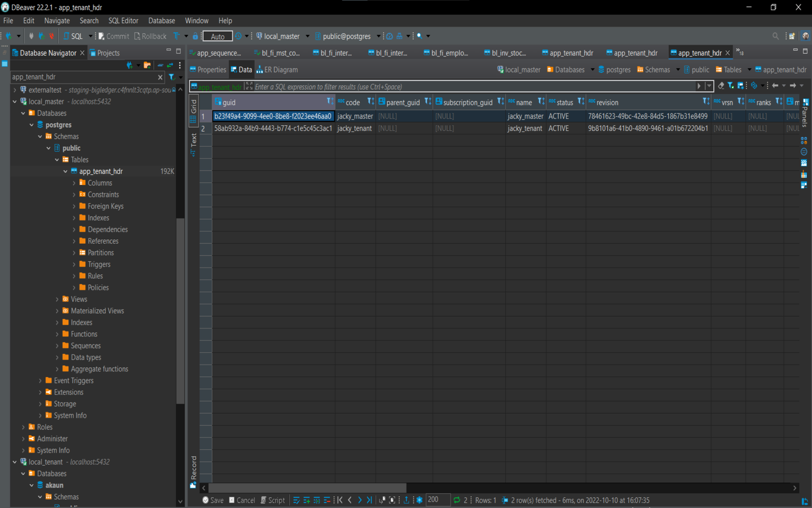Open the SQL Editor menu

coord(123,21)
